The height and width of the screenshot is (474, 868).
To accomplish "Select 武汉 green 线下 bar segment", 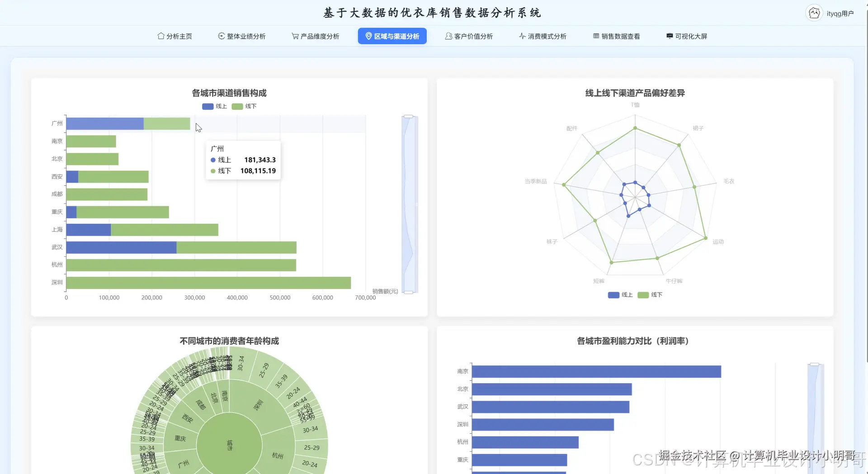I will pyautogui.click(x=236, y=247).
